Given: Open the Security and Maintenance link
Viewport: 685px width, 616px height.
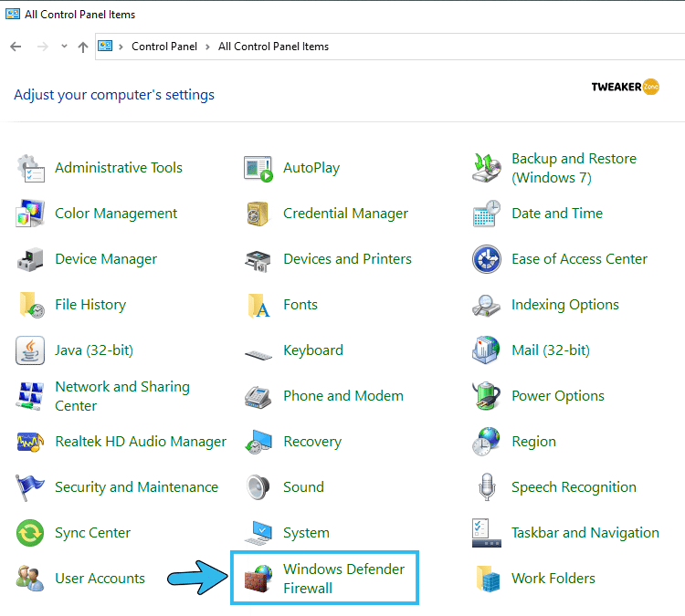Looking at the screenshot, I should click(x=136, y=487).
